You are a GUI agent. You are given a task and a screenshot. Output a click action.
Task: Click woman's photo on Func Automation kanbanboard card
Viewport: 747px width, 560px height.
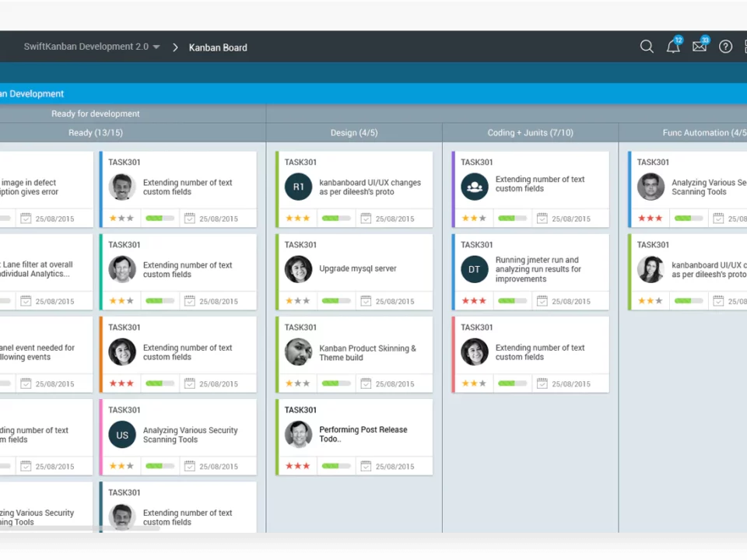tap(651, 269)
